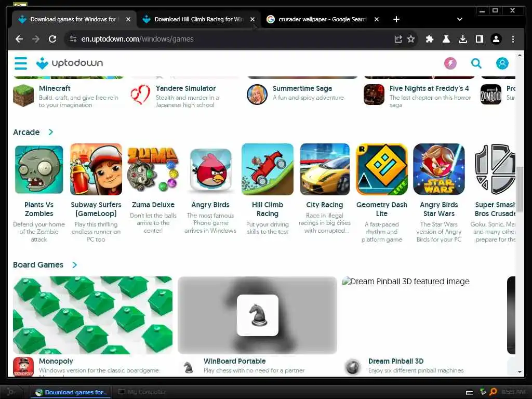Open the Geometry Dash Lite title link
The image size is (532, 399).
pos(382,209)
